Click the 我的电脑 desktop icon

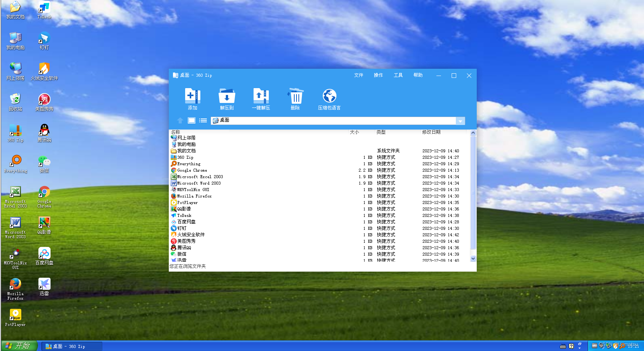tap(15, 41)
